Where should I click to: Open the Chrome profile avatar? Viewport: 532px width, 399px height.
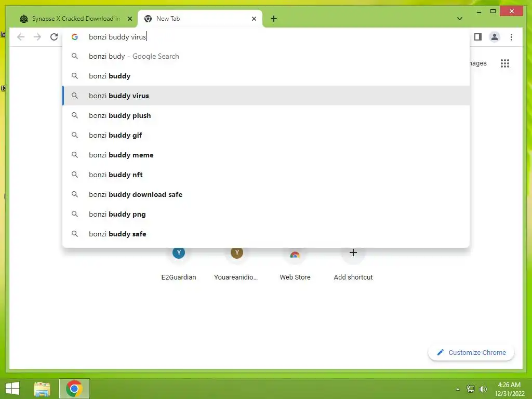[x=495, y=37]
